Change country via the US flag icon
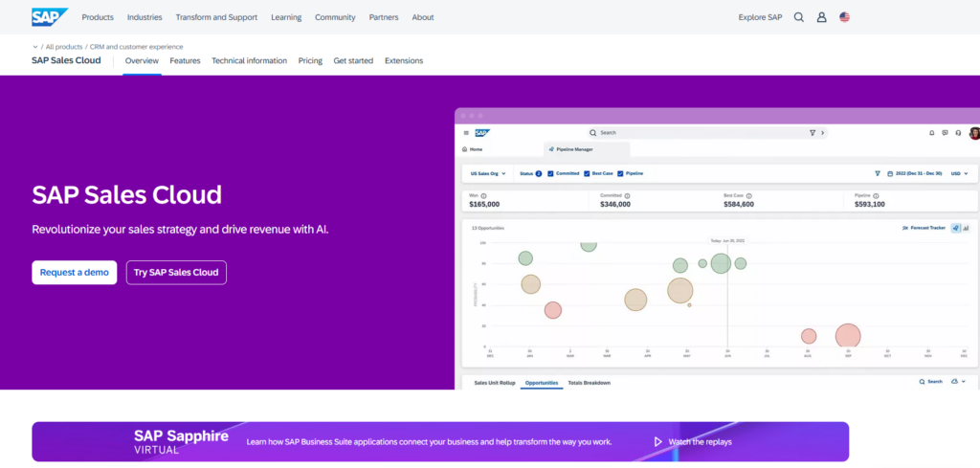 tap(844, 17)
